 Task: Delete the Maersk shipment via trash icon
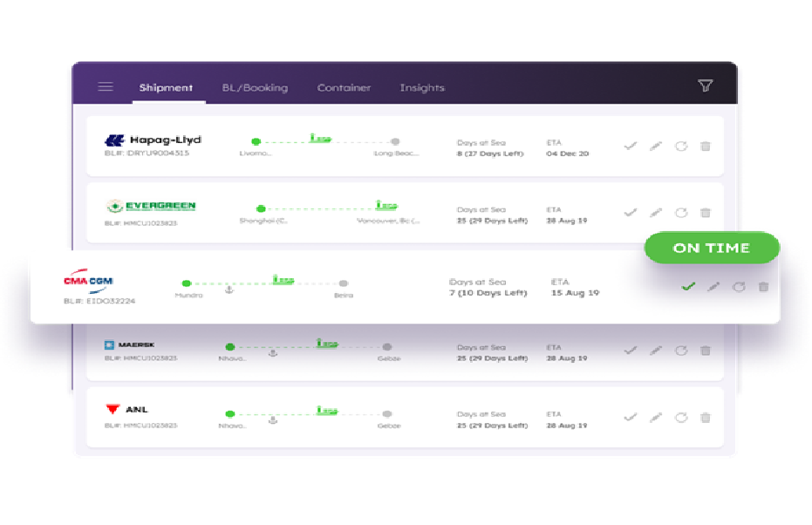pos(706,351)
